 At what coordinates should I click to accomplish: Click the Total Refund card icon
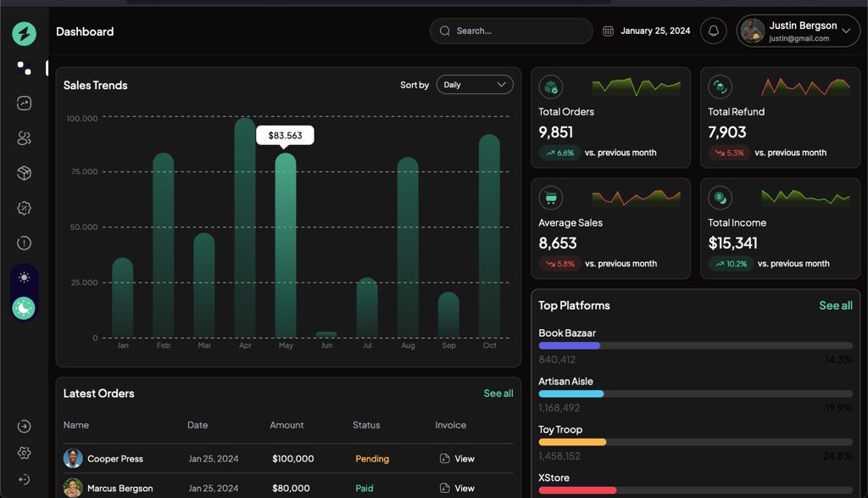coord(721,87)
